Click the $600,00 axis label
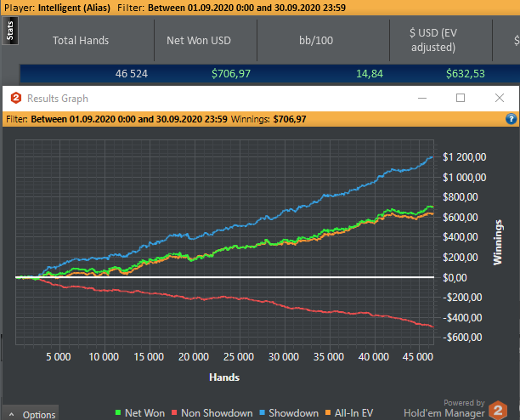Screen dimensions: 520x420 point(461,218)
